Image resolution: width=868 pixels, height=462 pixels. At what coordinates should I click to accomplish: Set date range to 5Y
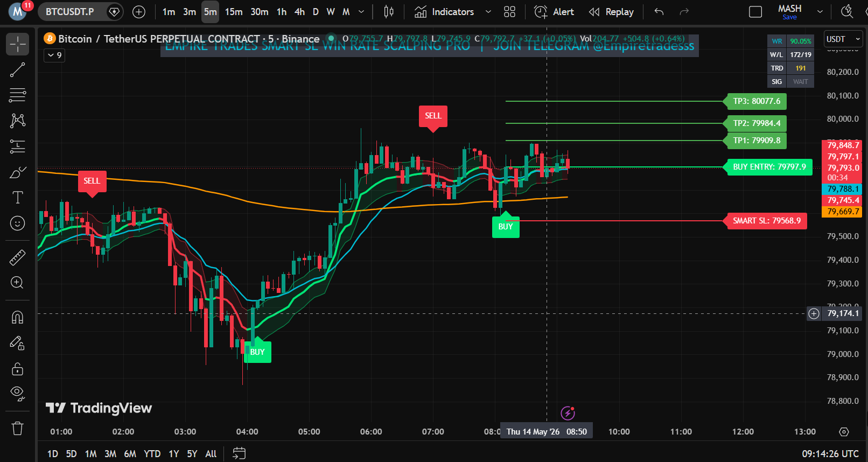pyautogui.click(x=192, y=454)
